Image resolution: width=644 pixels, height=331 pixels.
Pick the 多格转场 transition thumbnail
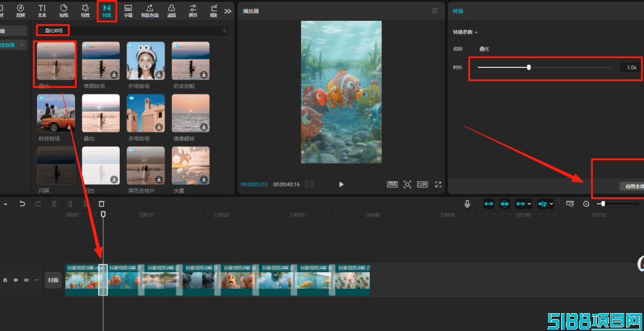click(146, 113)
